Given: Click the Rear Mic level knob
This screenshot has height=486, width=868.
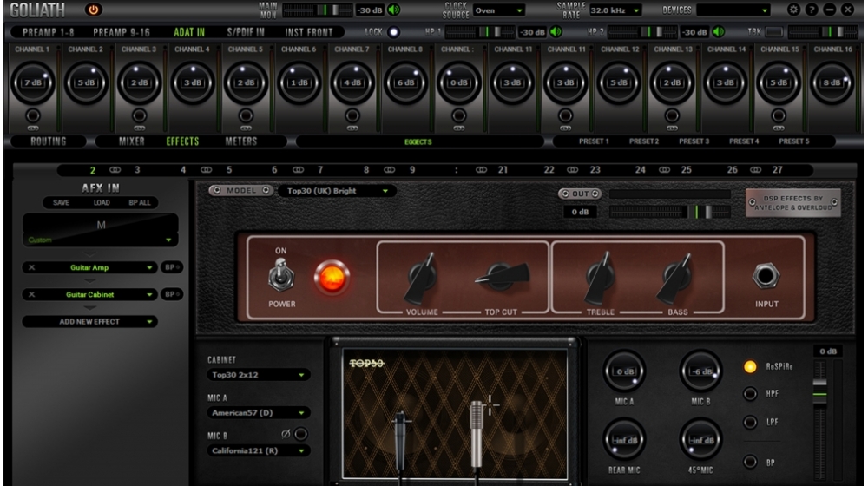Looking at the screenshot, I should 624,440.
